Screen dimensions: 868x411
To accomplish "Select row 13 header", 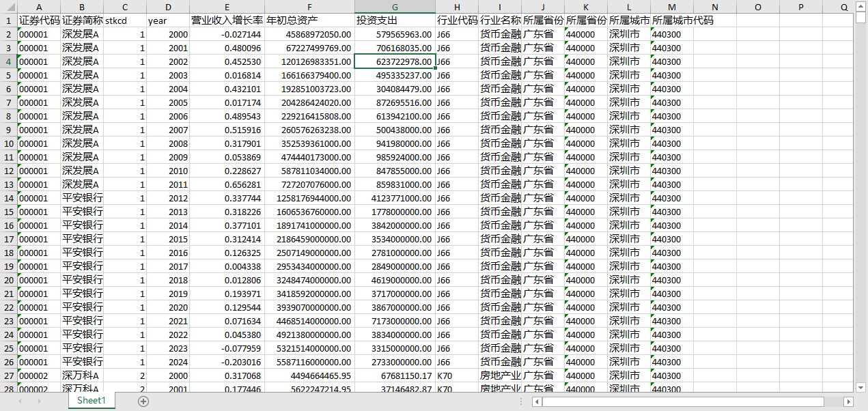I will [8, 184].
